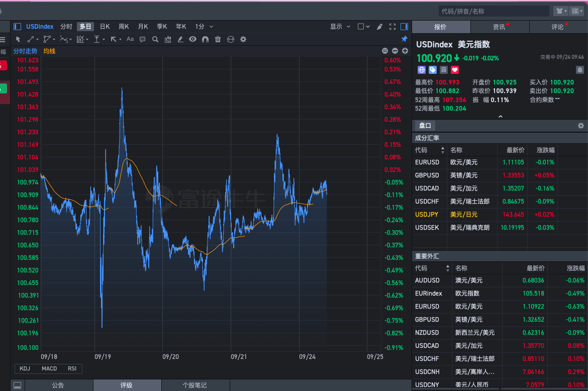Click the gray note icon
Image resolution: width=588 pixels, height=391 pixels.
tap(444, 70)
